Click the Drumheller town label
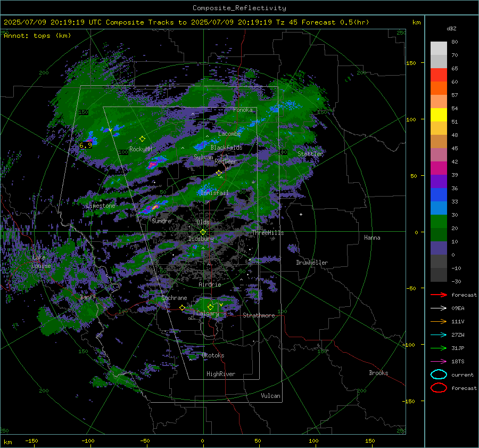This screenshot has height=448, width=479. click(x=312, y=263)
